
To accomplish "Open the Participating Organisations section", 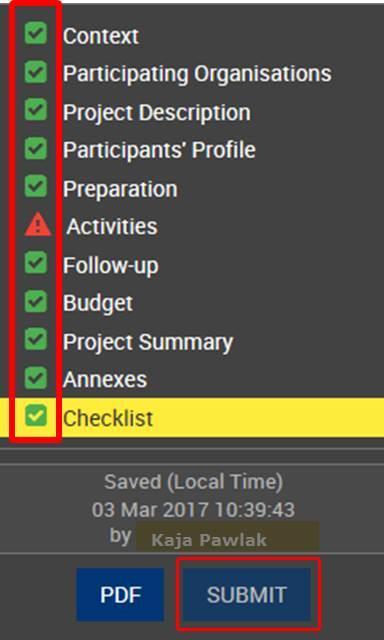I will click(197, 74).
